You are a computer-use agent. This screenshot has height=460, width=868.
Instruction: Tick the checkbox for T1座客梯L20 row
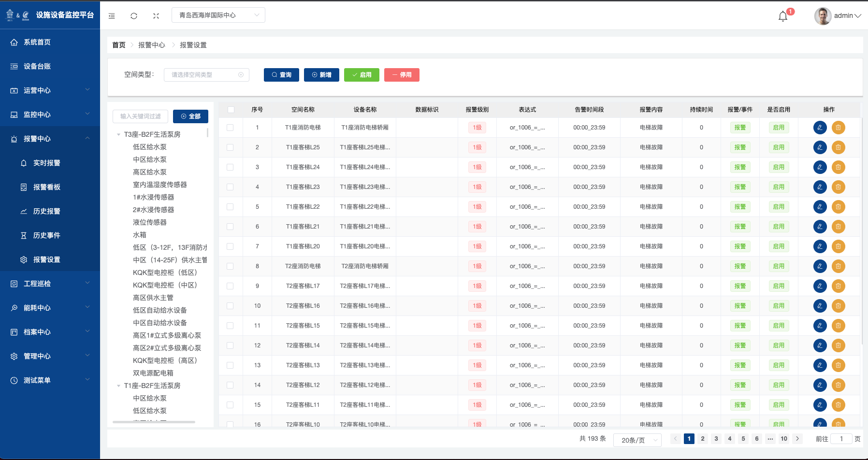(x=230, y=246)
